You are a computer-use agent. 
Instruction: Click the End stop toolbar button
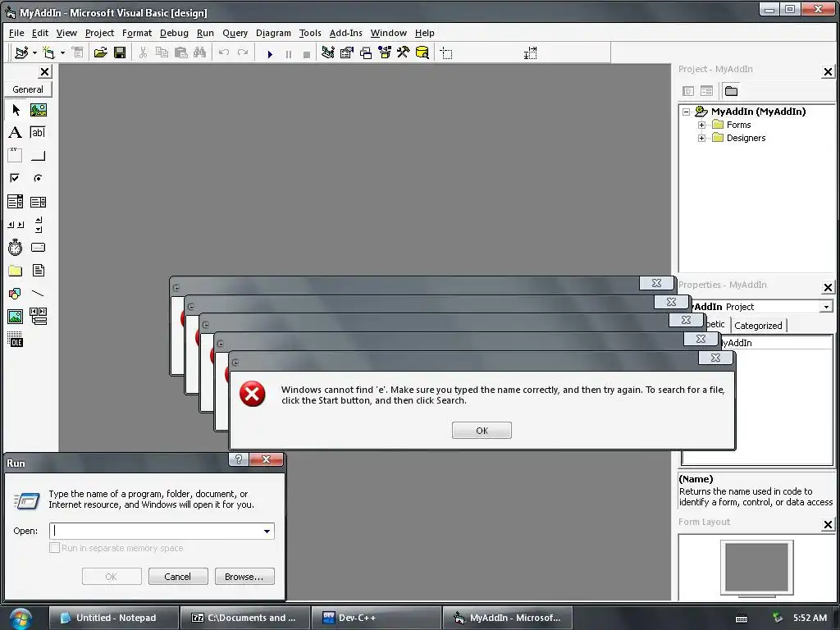pos(307,53)
